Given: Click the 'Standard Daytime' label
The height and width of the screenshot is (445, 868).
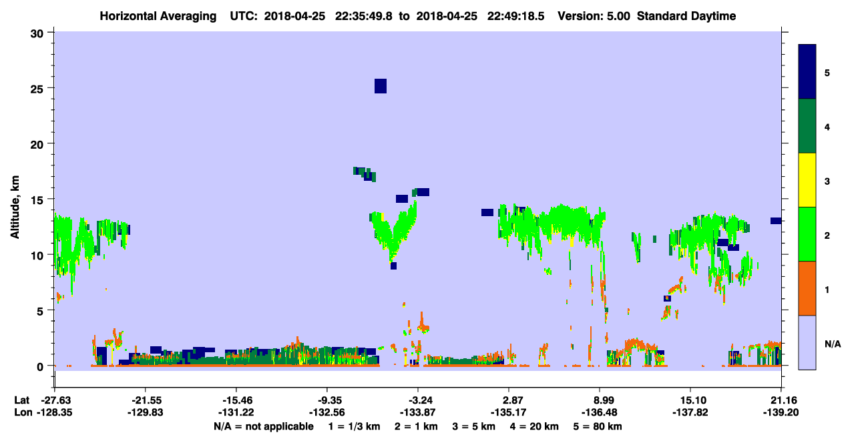Looking at the screenshot, I should tap(686, 16).
